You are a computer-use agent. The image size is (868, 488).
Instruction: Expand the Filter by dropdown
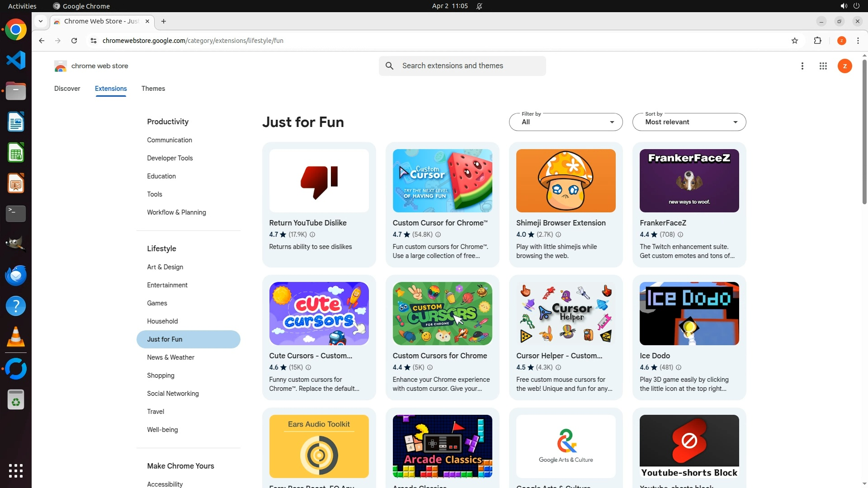click(566, 122)
